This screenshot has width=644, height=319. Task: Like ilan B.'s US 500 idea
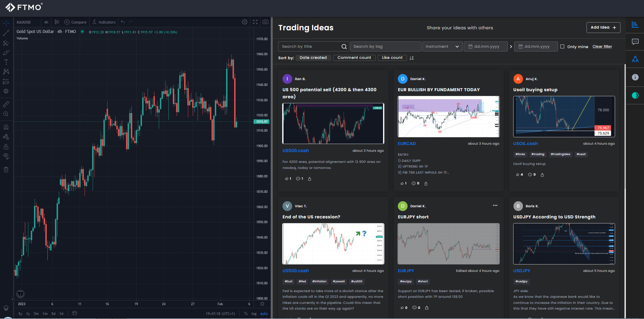287,179
